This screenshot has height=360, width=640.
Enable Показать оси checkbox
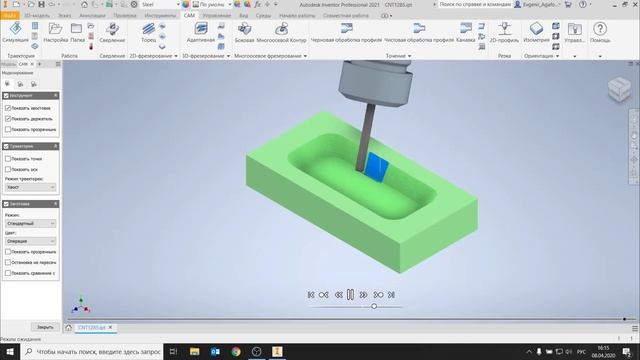point(8,169)
